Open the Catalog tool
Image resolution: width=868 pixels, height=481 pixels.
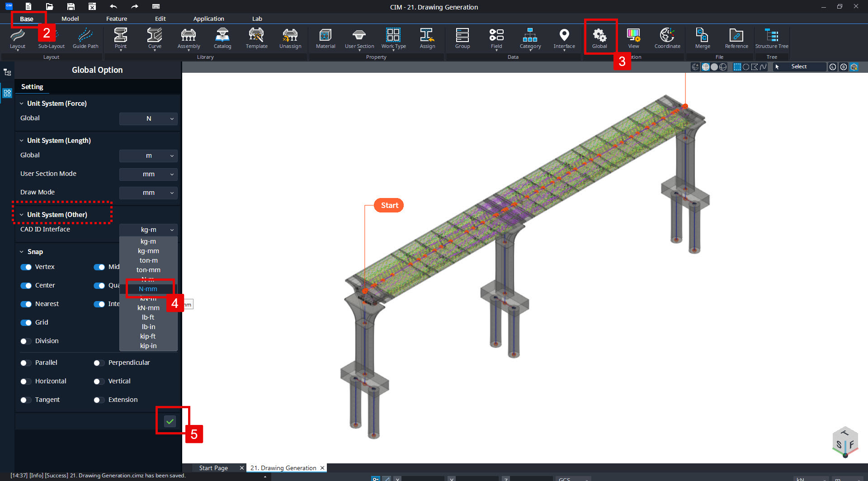(x=222, y=38)
